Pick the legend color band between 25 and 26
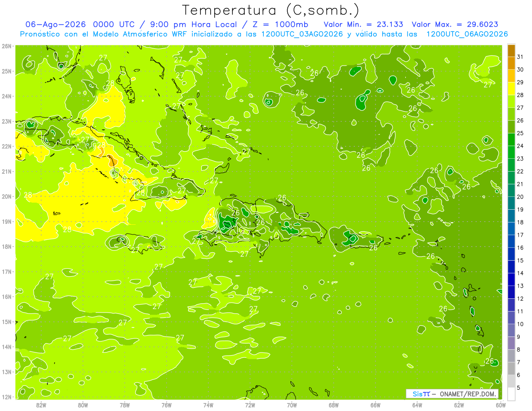Viewport: 532px width, 411px height. pyautogui.click(x=511, y=127)
